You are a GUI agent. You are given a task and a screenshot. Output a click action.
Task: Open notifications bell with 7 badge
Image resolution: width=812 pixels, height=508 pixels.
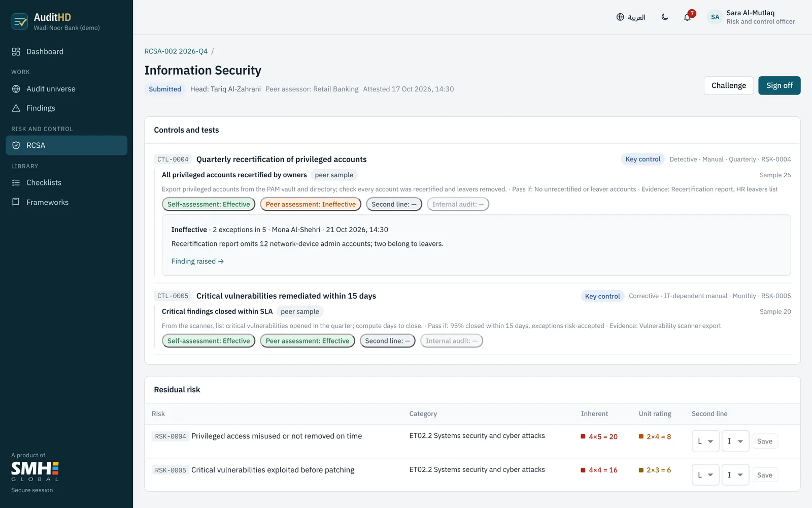[x=689, y=16]
